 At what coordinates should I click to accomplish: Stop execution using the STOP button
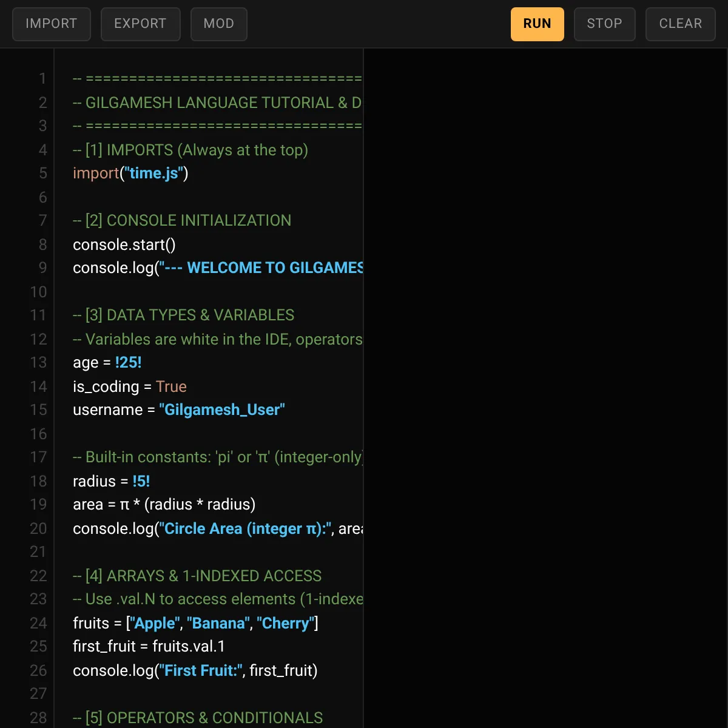point(604,24)
